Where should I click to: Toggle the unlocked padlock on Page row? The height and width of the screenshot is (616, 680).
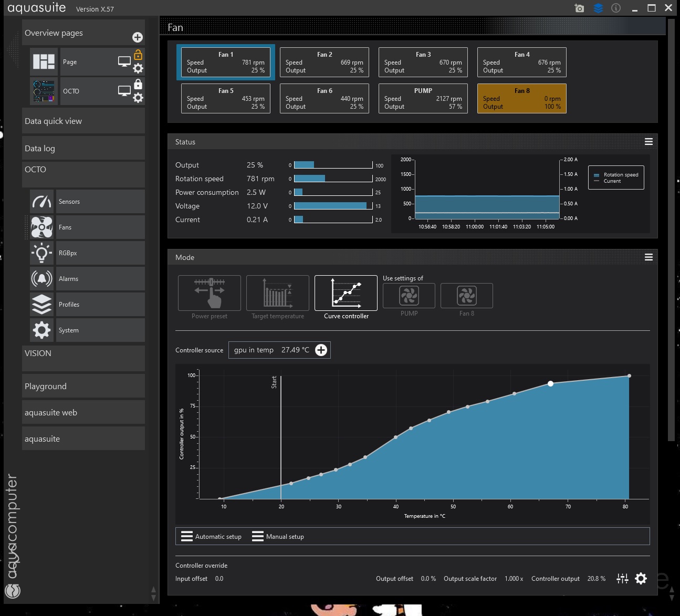coord(138,55)
